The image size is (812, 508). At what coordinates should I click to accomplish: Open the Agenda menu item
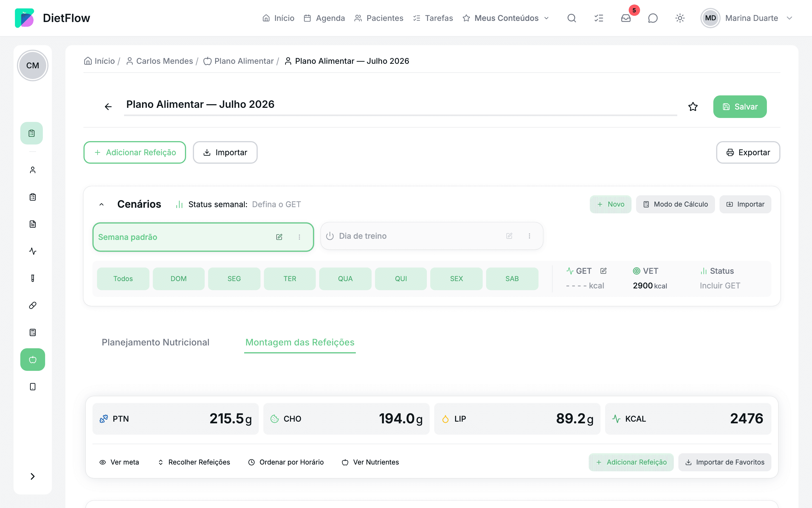click(324, 18)
